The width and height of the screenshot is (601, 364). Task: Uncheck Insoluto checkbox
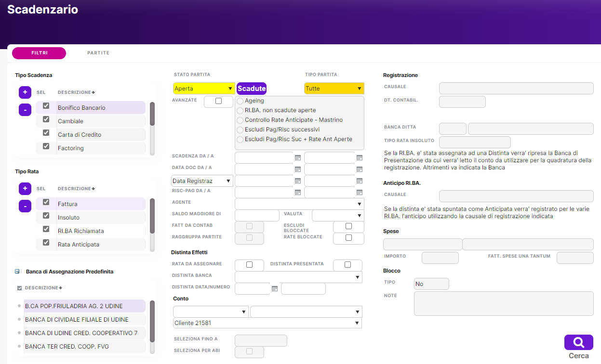point(46,216)
